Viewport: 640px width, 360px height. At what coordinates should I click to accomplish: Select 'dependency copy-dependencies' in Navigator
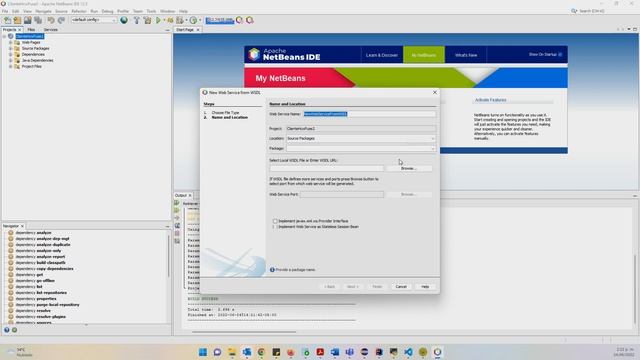pos(44,269)
